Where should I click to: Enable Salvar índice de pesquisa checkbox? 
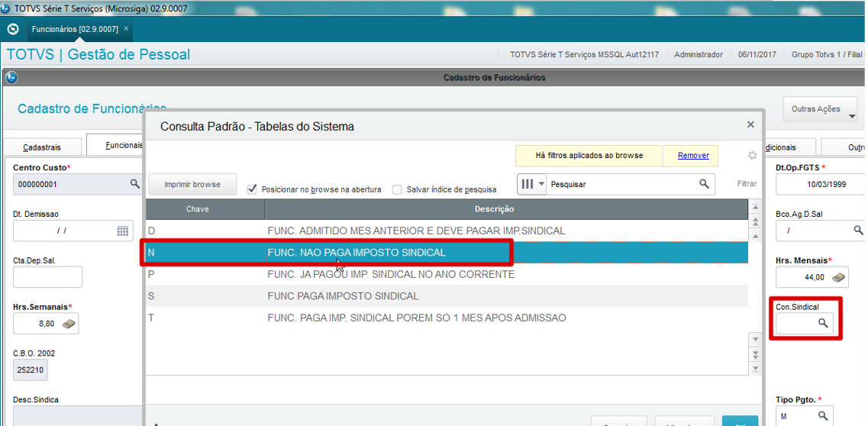(397, 189)
